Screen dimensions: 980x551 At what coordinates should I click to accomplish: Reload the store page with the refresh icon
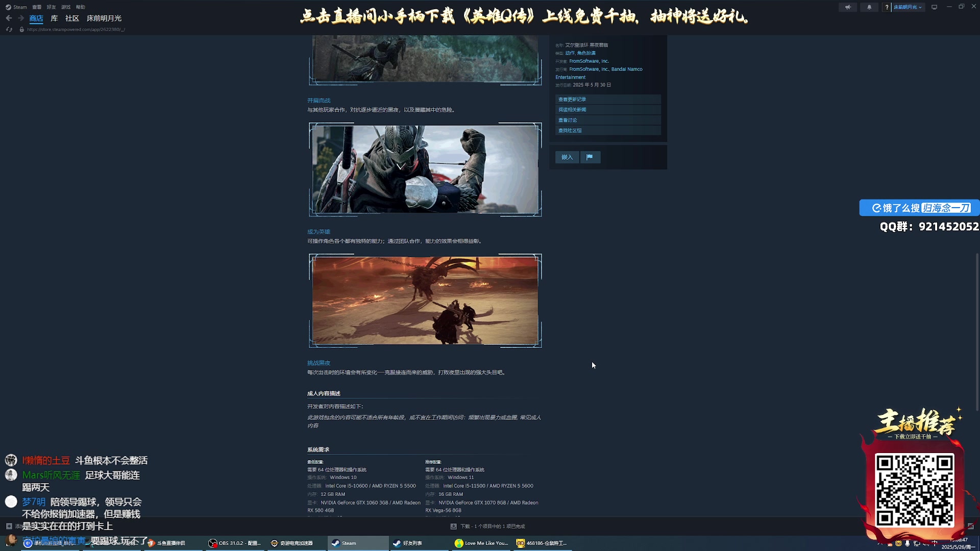coord(9,30)
